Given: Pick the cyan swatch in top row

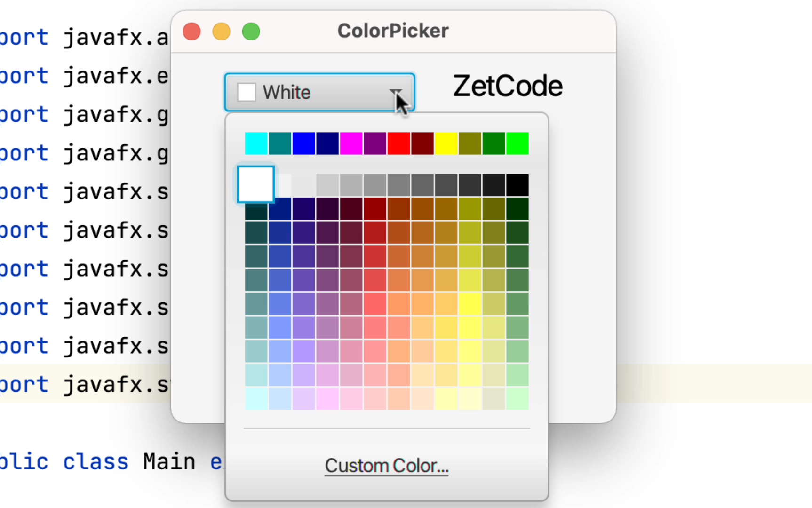Looking at the screenshot, I should (256, 143).
